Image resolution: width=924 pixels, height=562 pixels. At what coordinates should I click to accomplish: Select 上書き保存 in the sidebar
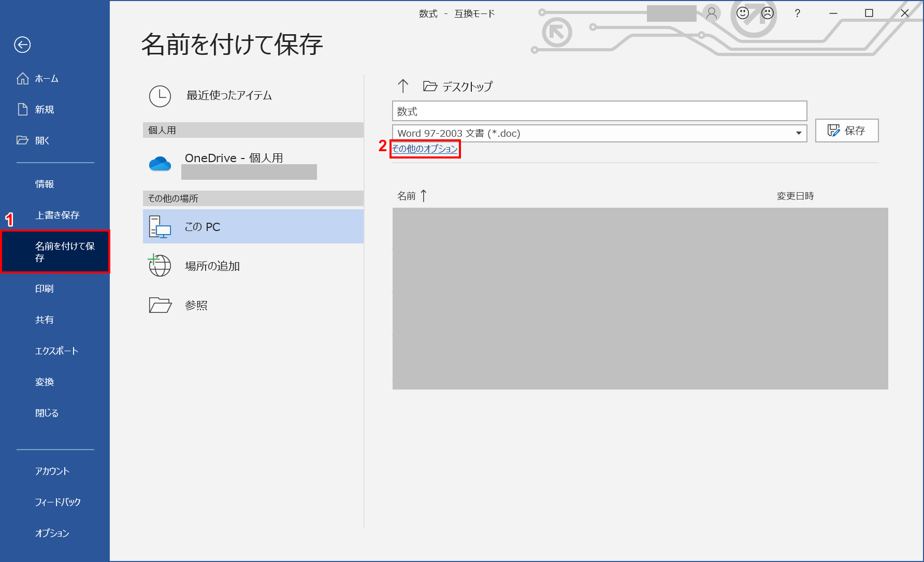point(57,215)
